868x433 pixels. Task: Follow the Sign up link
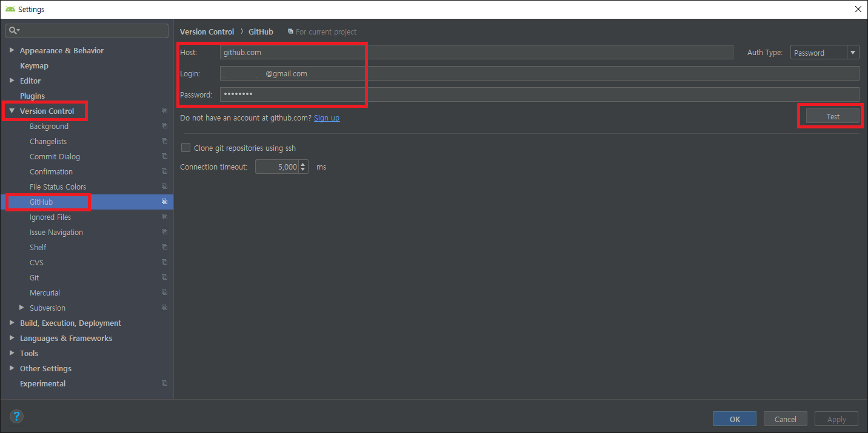click(x=327, y=117)
